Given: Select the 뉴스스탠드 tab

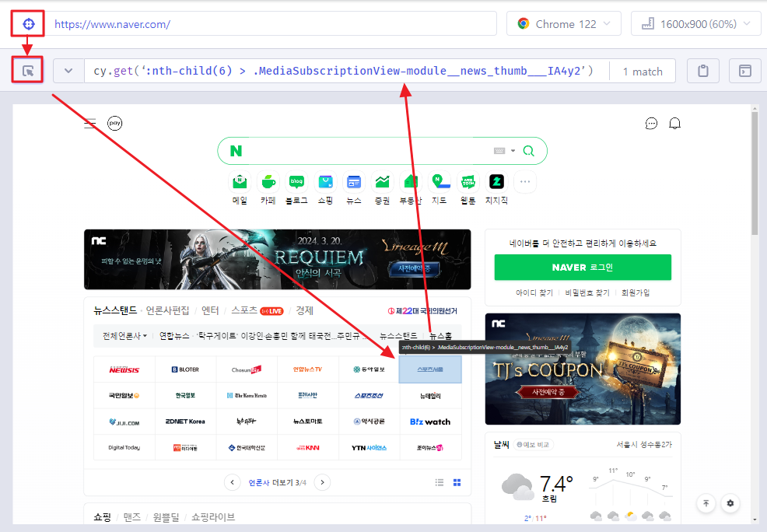Looking at the screenshot, I should click(x=115, y=310).
